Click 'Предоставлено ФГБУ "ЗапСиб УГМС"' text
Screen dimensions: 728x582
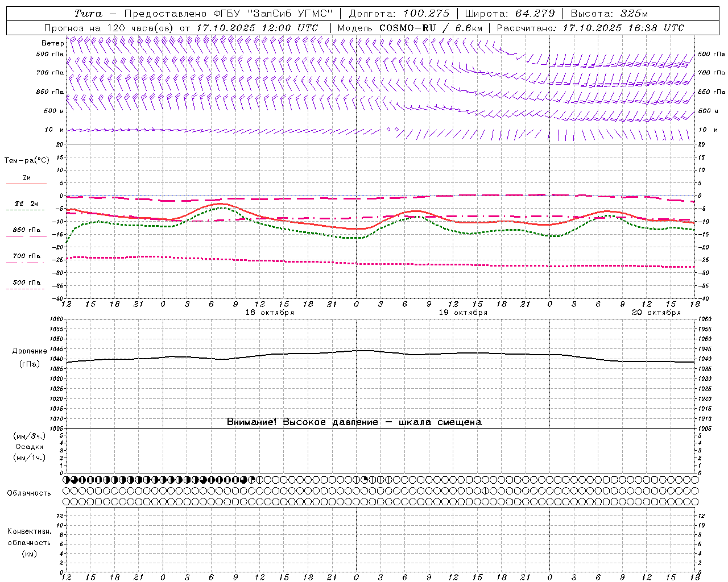point(227,14)
